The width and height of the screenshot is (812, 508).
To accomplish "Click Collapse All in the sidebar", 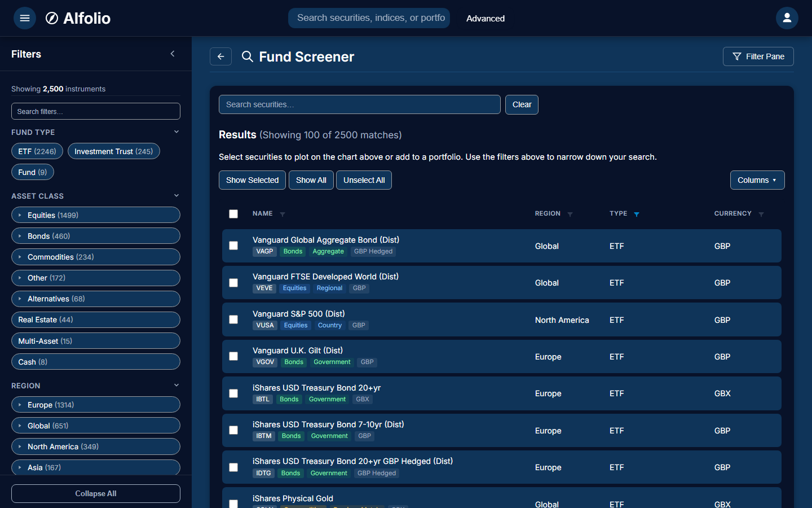I will point(96,493).
